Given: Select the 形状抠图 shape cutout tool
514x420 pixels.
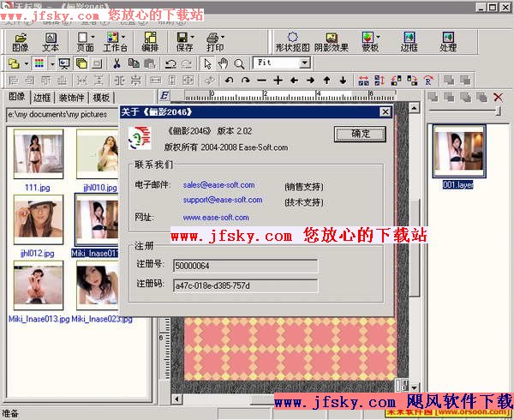Looking at the screenshot, I should pos(292,42).
